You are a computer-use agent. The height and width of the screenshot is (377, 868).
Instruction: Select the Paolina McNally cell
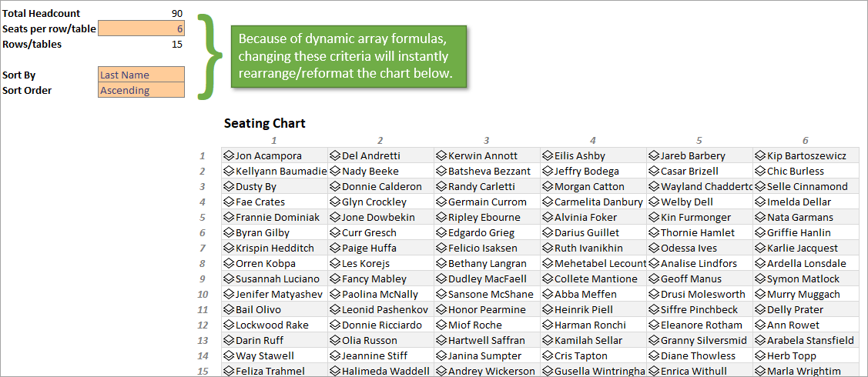coord(381,294)
